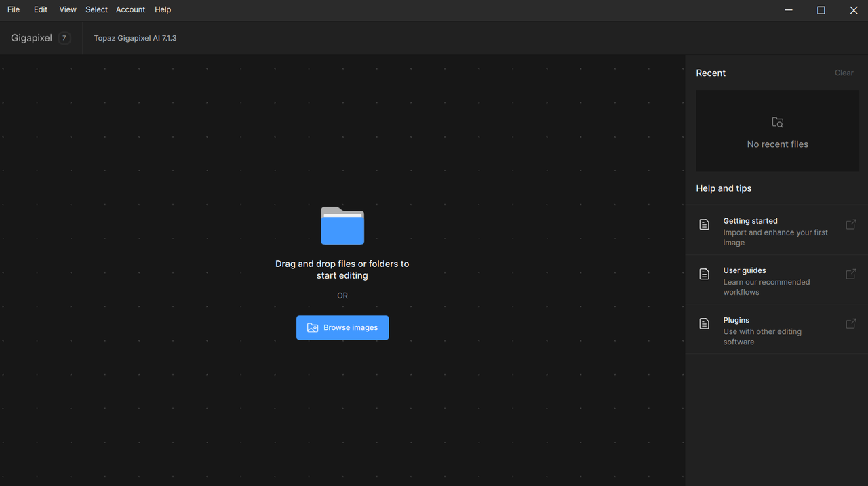Click the Plugins document icon
Screen dimensions: 868x486
(705, 323)
